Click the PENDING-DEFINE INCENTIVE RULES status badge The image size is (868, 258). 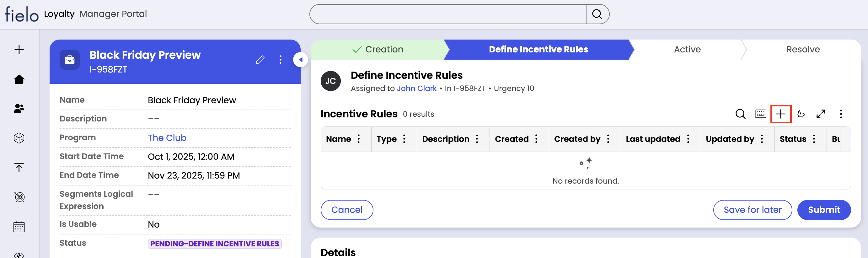(215, 244)
